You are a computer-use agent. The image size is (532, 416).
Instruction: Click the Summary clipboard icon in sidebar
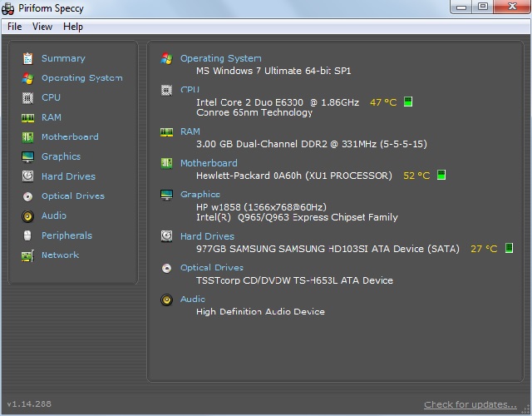click(27, 58)
